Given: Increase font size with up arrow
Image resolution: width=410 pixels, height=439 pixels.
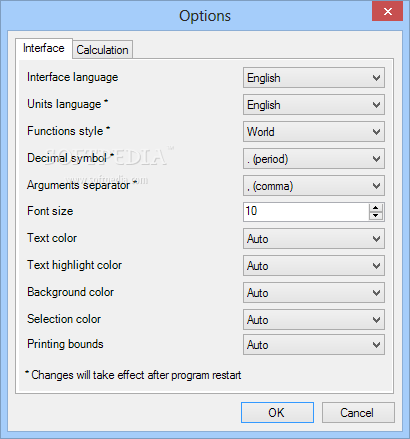Looking at the screenshot, I should pos(376,208).
